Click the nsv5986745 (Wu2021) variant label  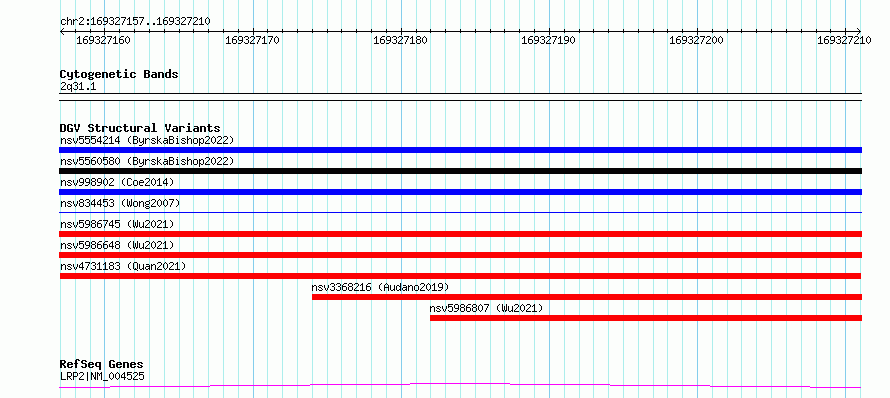117,224
